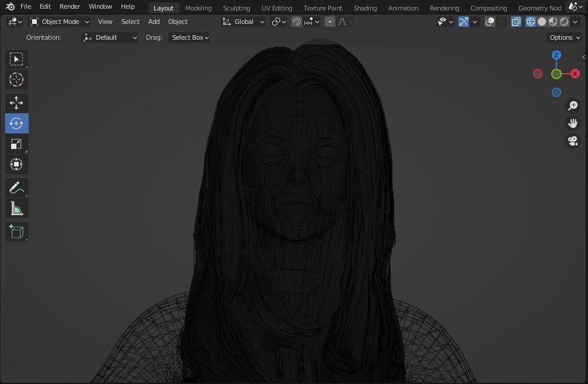
Task: Toggle X-Ray view mode
Action: pyautogui.click(x=516, y=22)
